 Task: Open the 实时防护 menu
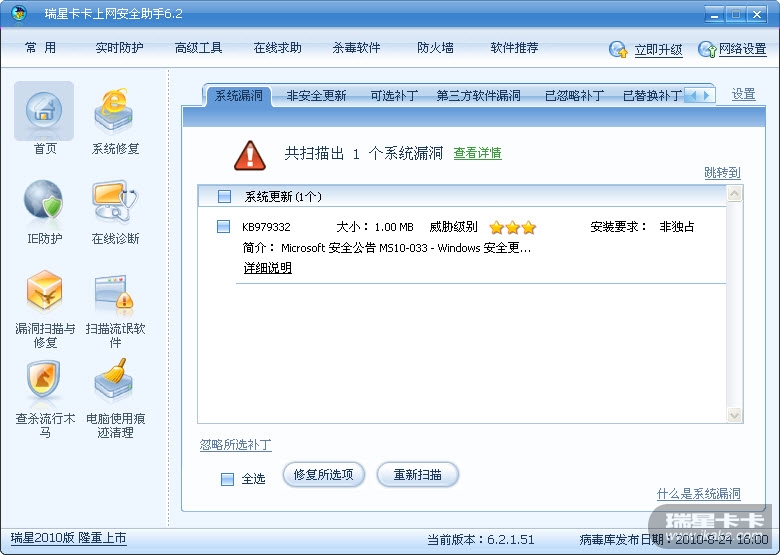pos(119,48)
